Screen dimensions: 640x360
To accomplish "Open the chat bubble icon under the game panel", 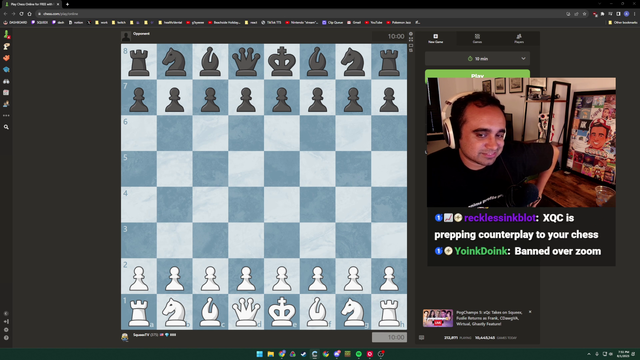I will [422, 338].
